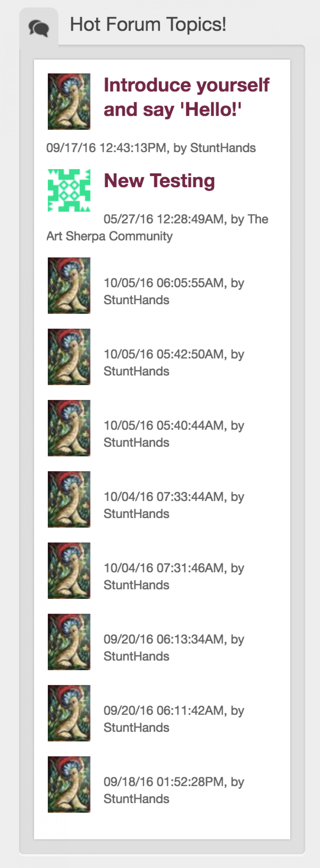Click the 10/04/16 07:33:44AM post entry

[173, 505]
